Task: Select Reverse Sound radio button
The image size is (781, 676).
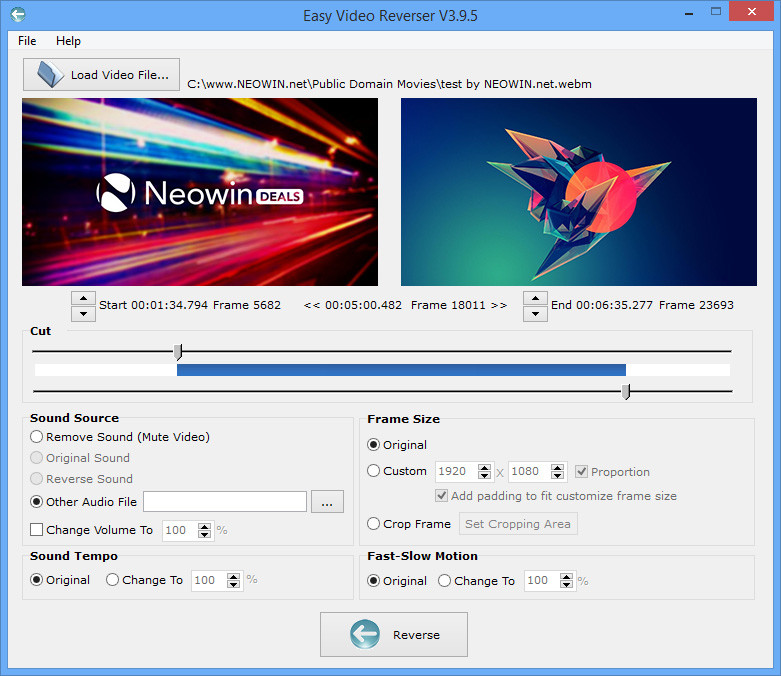Action: tap(36, 479)
